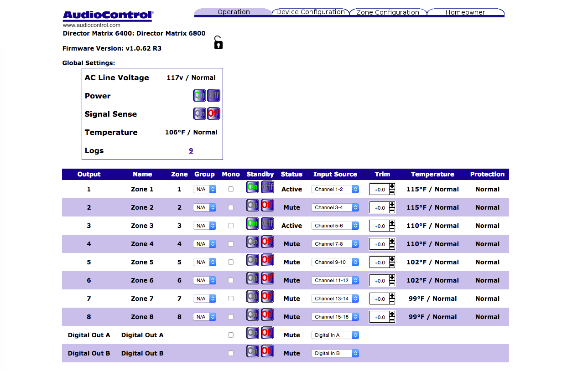
Task: Toggle Mono for Digital Out B
Action: coord(231,353)
